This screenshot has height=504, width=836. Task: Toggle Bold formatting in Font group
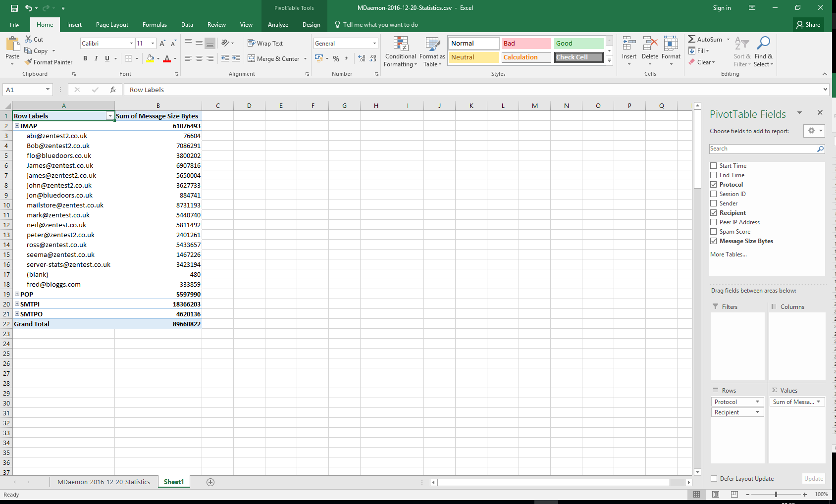point(85,58)
